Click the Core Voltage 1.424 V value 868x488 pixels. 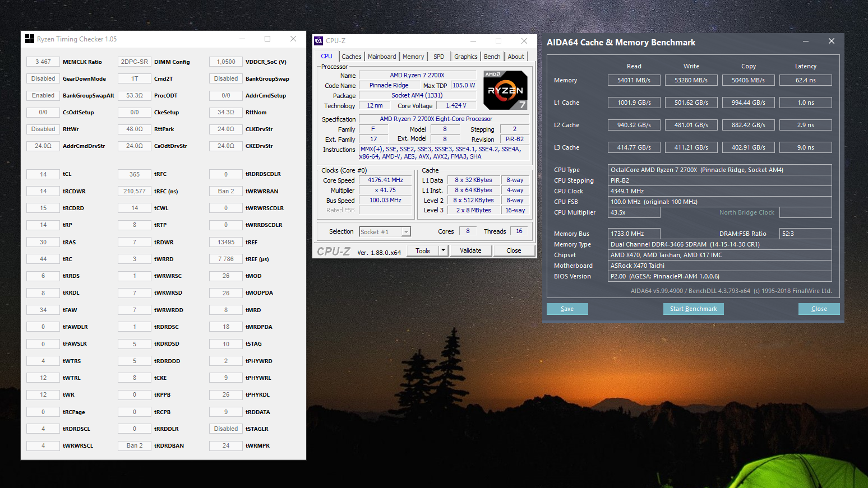click(x=456, y=105)
